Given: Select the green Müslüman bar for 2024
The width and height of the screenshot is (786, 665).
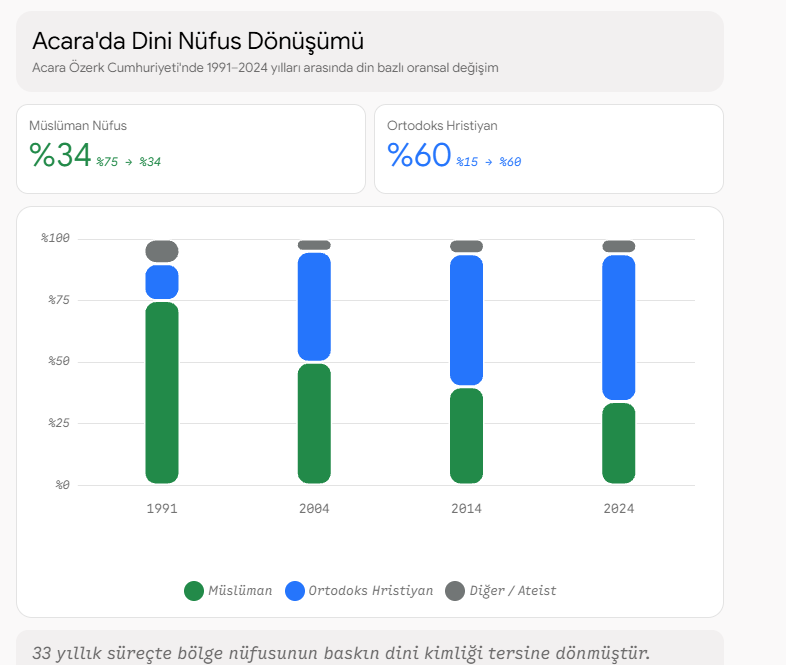Looking at the screenshot, I should (619, 443).
